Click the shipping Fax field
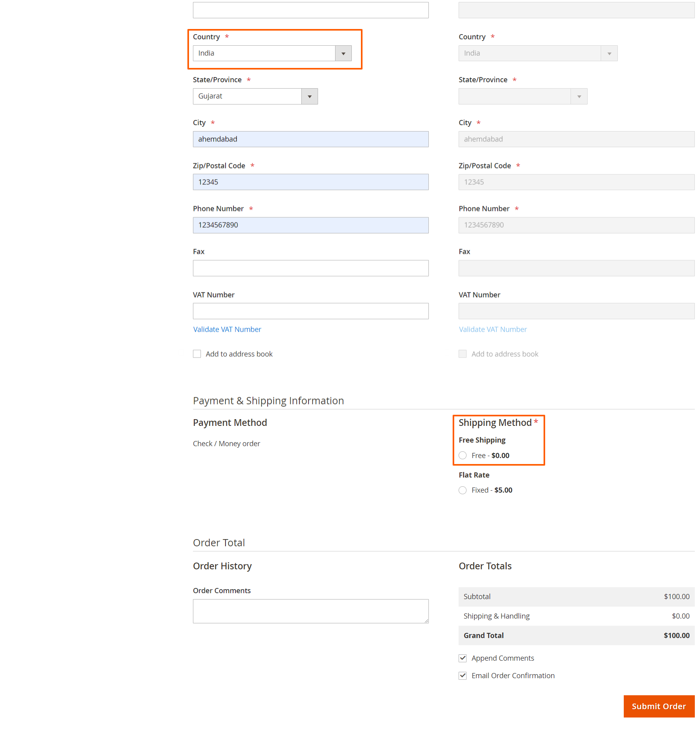This screenshot has width=700, height=733. [x=577, y=268]
